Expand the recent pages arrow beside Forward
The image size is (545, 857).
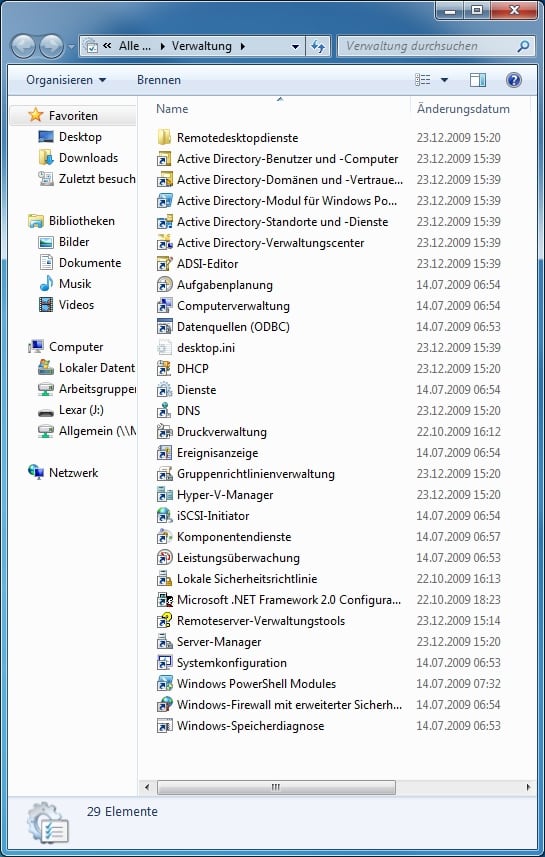[x=71, y=47]
